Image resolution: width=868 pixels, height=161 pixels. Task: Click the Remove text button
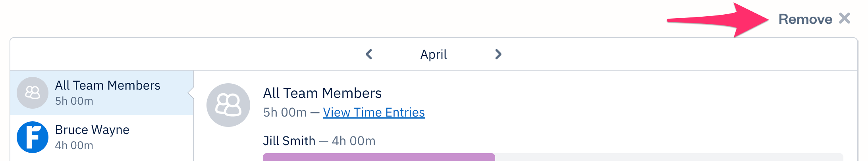[x=805, y=19]
